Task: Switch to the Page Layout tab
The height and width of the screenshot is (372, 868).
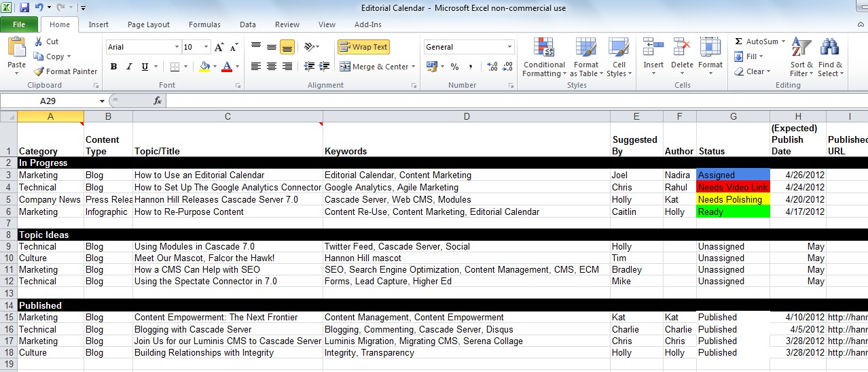Action: [148, 24]
